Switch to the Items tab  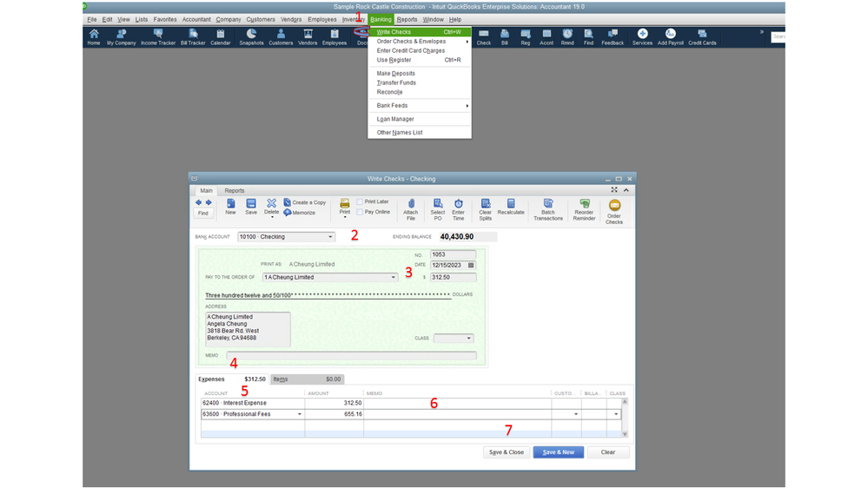(308, 379)
